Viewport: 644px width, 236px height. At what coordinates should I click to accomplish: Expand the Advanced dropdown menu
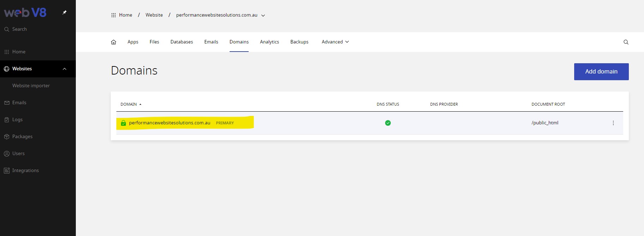click(x=335, y=42)
